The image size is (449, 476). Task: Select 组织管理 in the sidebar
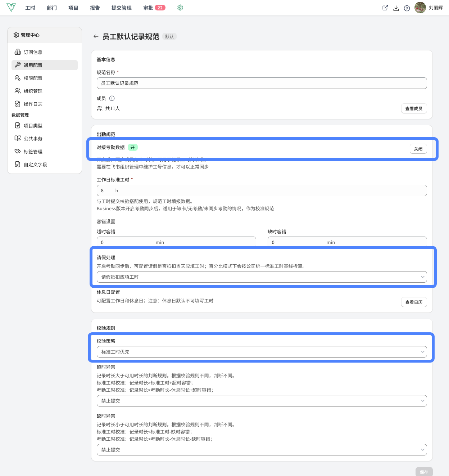(x=45, y=91)
